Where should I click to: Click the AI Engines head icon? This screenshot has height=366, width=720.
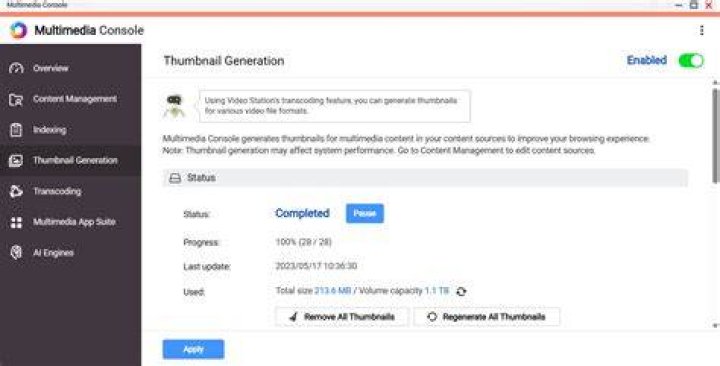(16, 253)
